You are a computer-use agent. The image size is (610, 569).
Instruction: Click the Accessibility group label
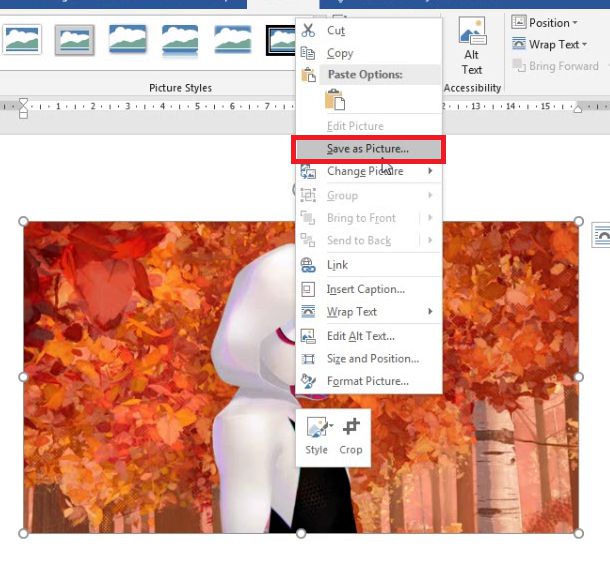click(x=472, y=88)
